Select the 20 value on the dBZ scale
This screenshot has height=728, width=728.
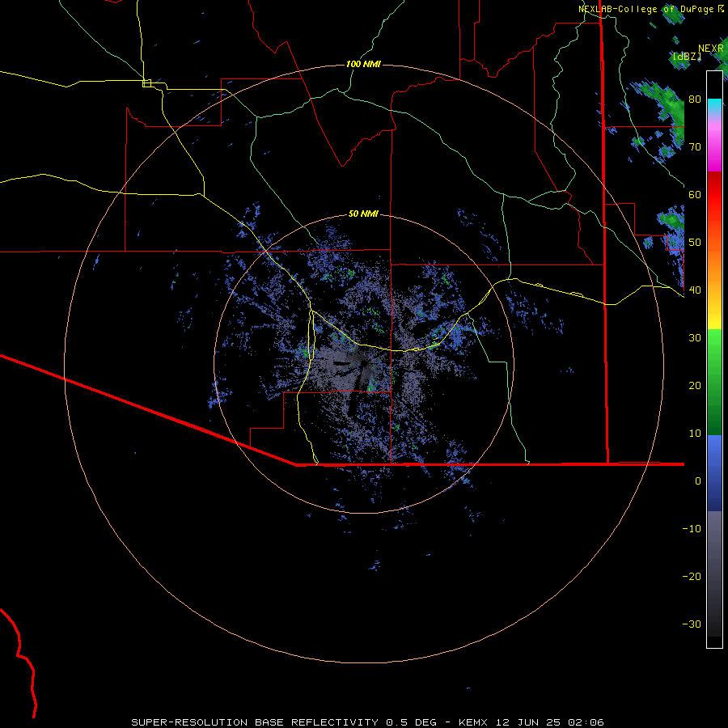click(695, 386)
